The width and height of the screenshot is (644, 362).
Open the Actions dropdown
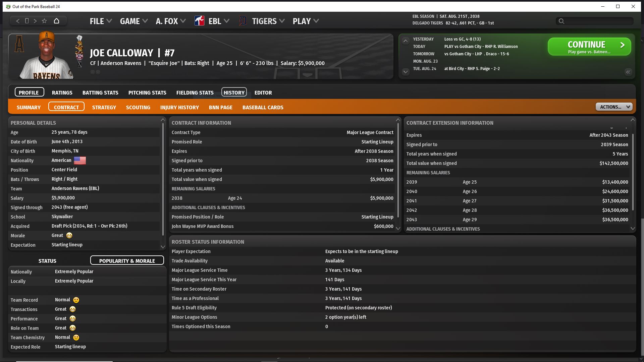[614, 107]
